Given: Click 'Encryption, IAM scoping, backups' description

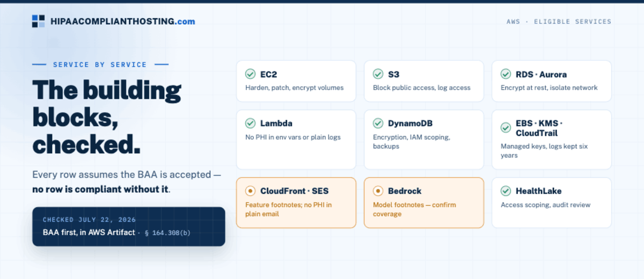Looking at the screenshot, I should click(412, 142).
